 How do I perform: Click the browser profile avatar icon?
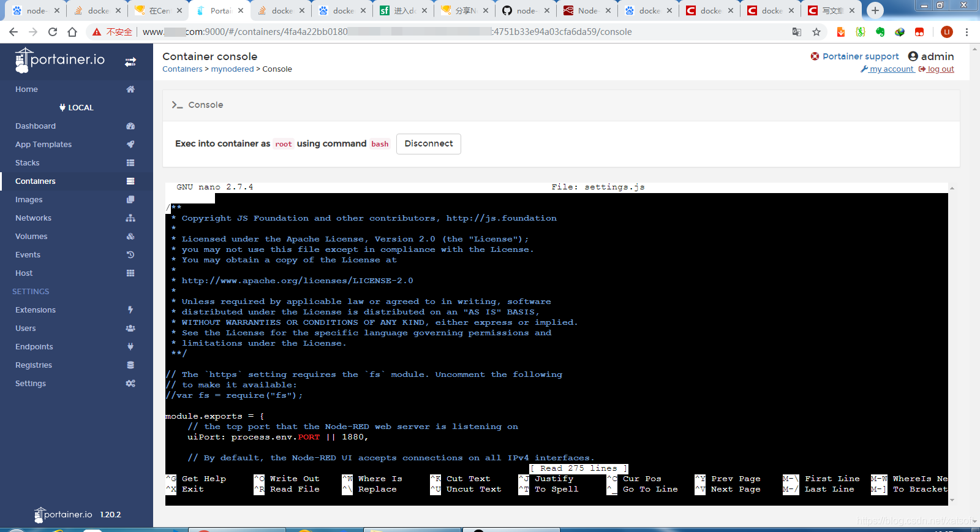[x=947, y=32]
